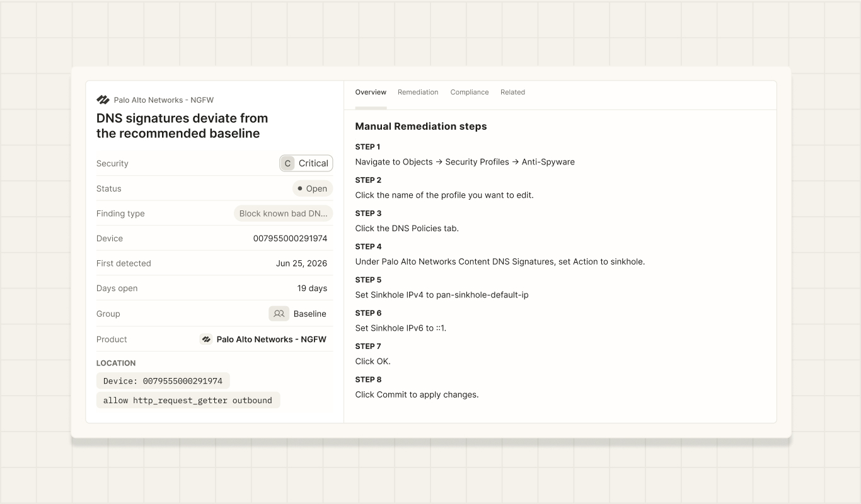This screenshot has width=861, height=504.
Task: Select device number 007955000291974 in the Device row
Action: click(x=290, y=238)
